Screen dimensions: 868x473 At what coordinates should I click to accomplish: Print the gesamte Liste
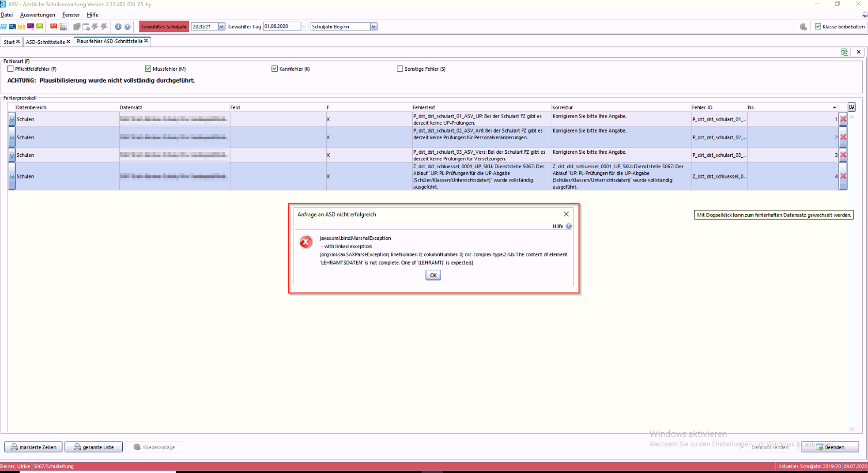[93, 447]
